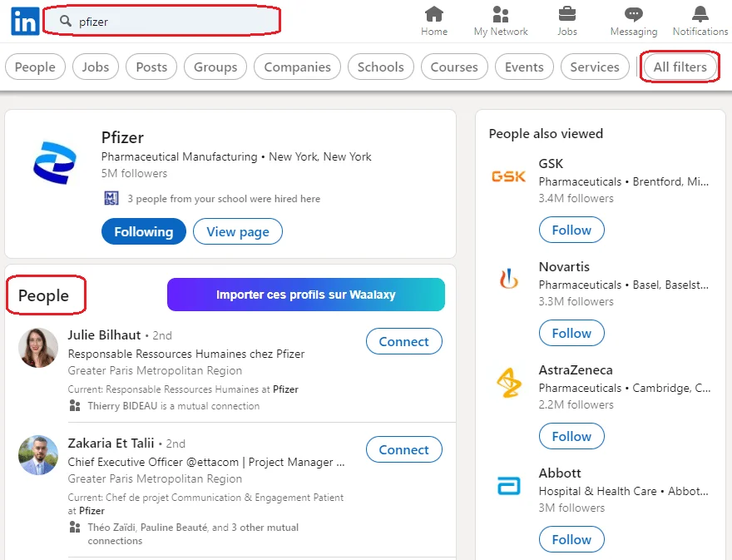Open the Novartis company name link
This screenshot has height=560, width=732.
(x=564, y=267)
